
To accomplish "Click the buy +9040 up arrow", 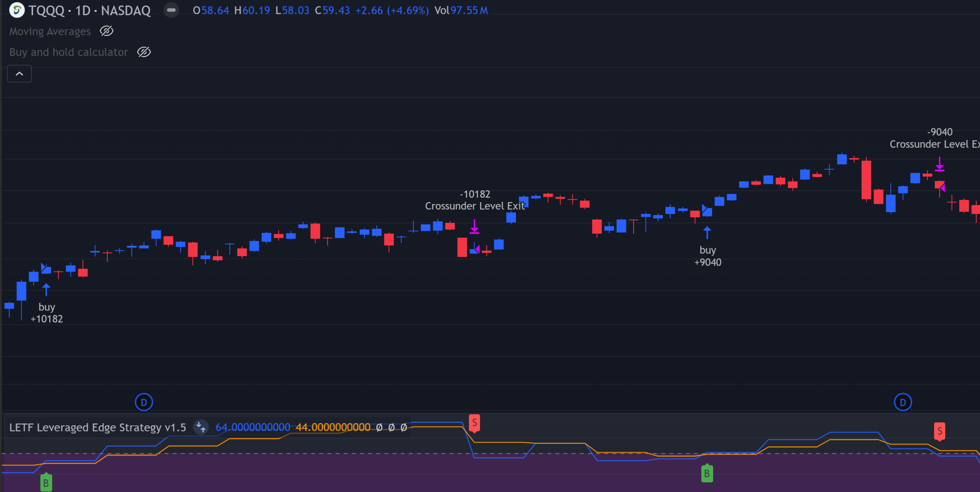I will (x=707, y=233).
